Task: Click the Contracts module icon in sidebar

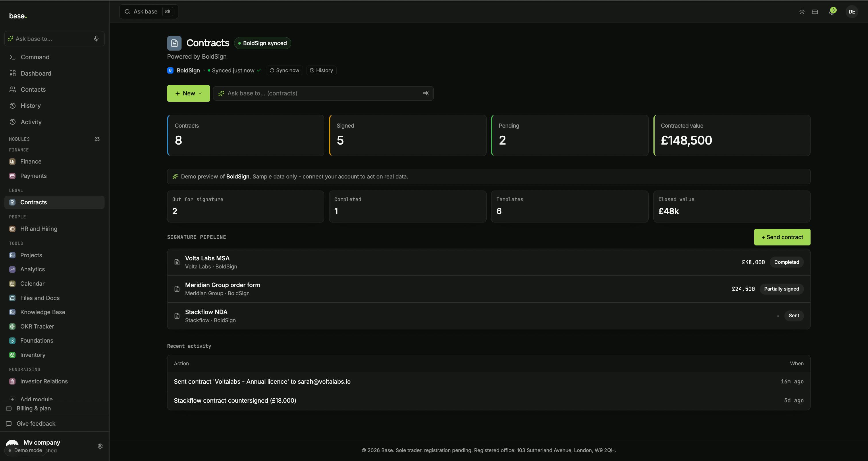Action: 12,202
